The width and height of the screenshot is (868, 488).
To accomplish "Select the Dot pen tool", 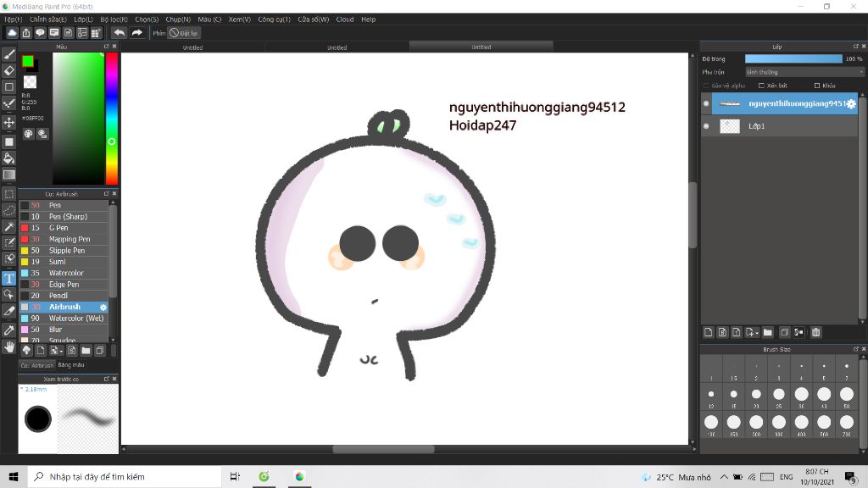I will pyautogui.click(x=8, y=103).
